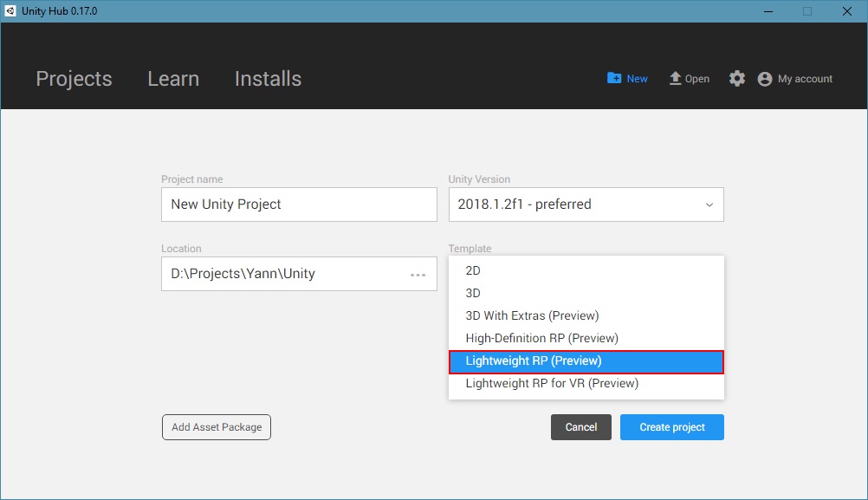This screenshot has width=868, height=500.
Task: Click the Create project button
Action: pos(671,427)
